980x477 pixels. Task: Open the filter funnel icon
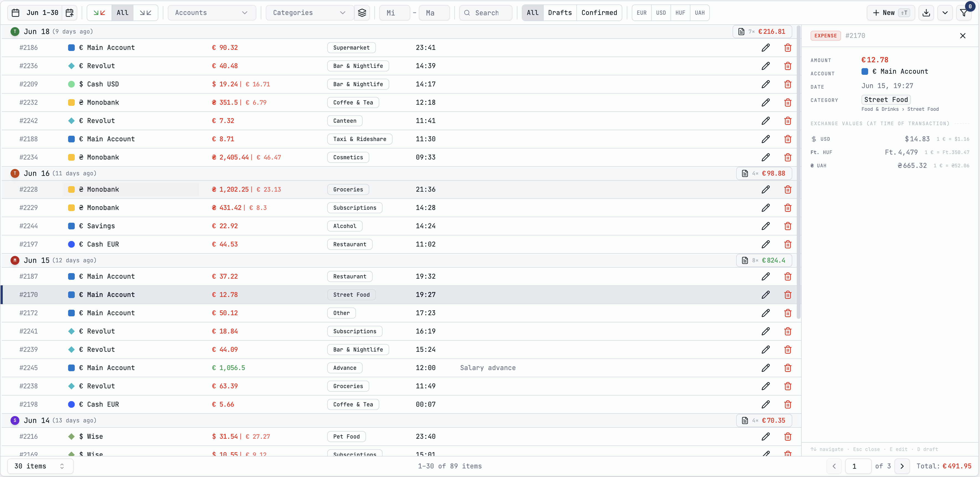(964, 13)
